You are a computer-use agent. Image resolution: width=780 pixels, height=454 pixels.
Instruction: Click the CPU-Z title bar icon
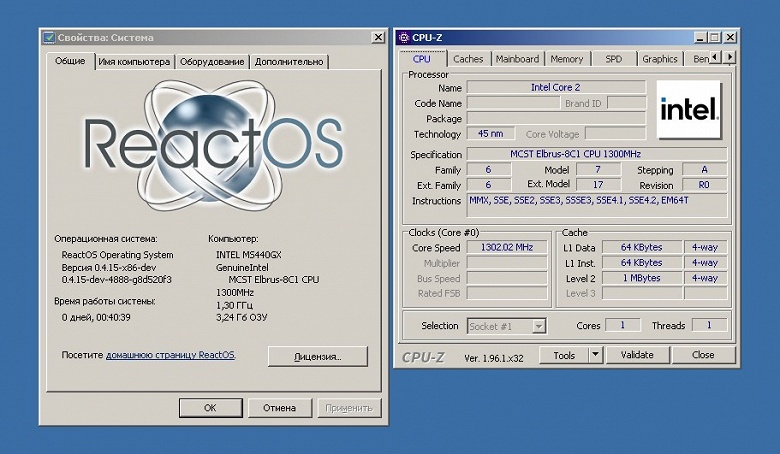[x=404, y=37]
